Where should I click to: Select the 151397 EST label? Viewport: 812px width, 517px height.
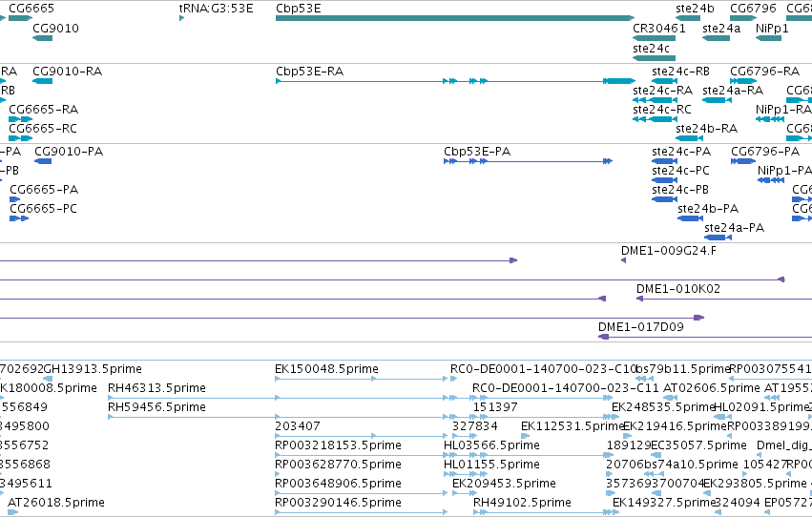(x=495, y=408)
